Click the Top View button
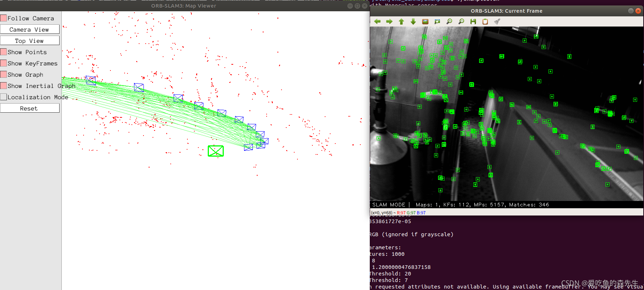644x290 pixels. coord(30,41)
